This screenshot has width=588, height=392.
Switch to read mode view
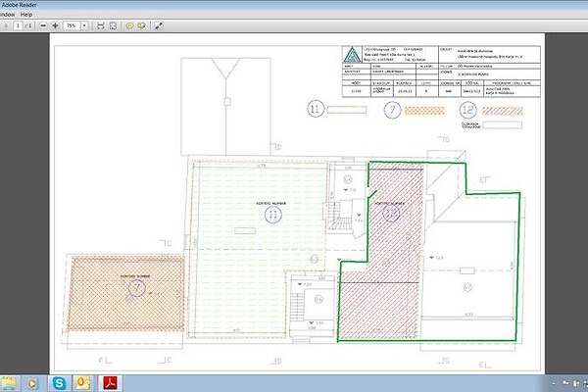(x=159, y=24)
